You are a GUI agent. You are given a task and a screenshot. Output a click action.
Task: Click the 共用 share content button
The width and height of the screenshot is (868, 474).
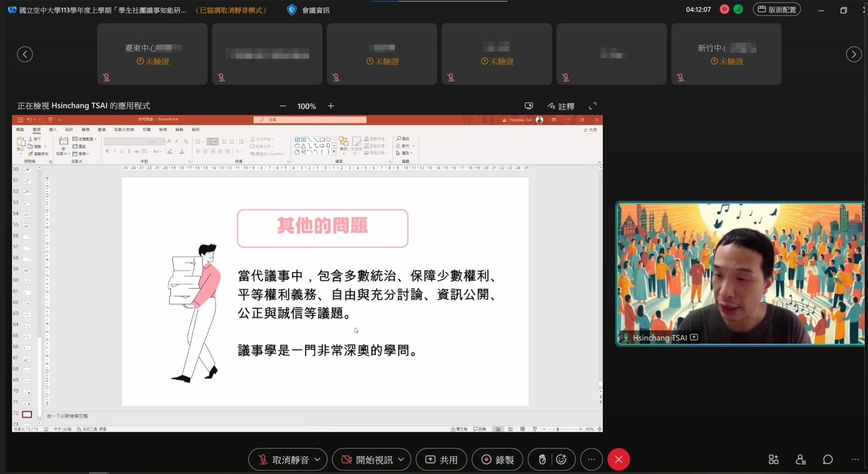441,459
